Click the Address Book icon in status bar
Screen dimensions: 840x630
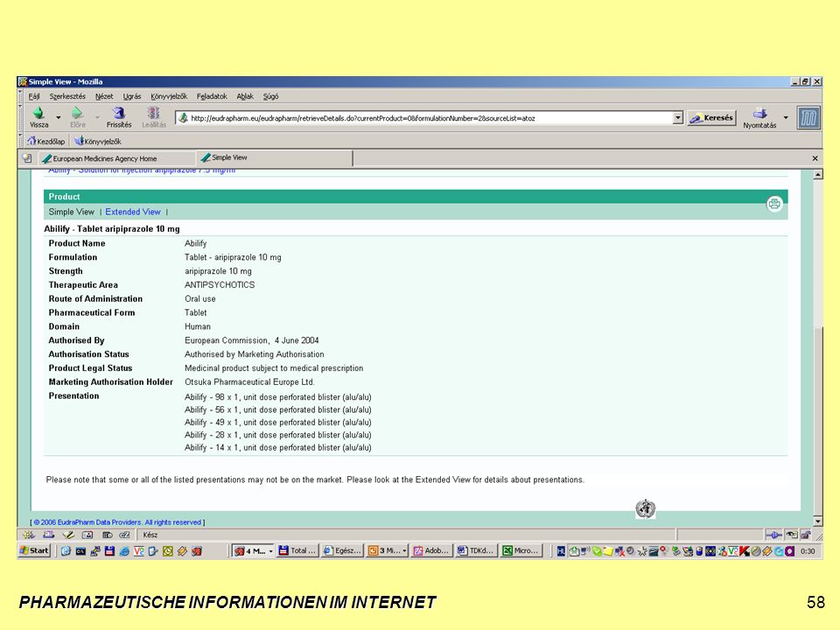pyautogui.click(x=87, y=535)
